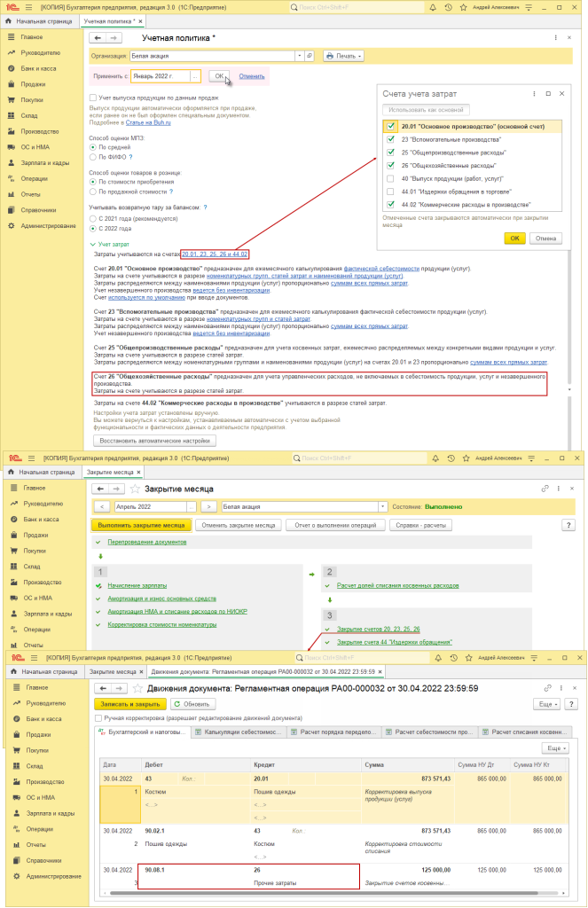
Task: Open ОС и НМА in top window sidebar
Action: click(35, 147)
